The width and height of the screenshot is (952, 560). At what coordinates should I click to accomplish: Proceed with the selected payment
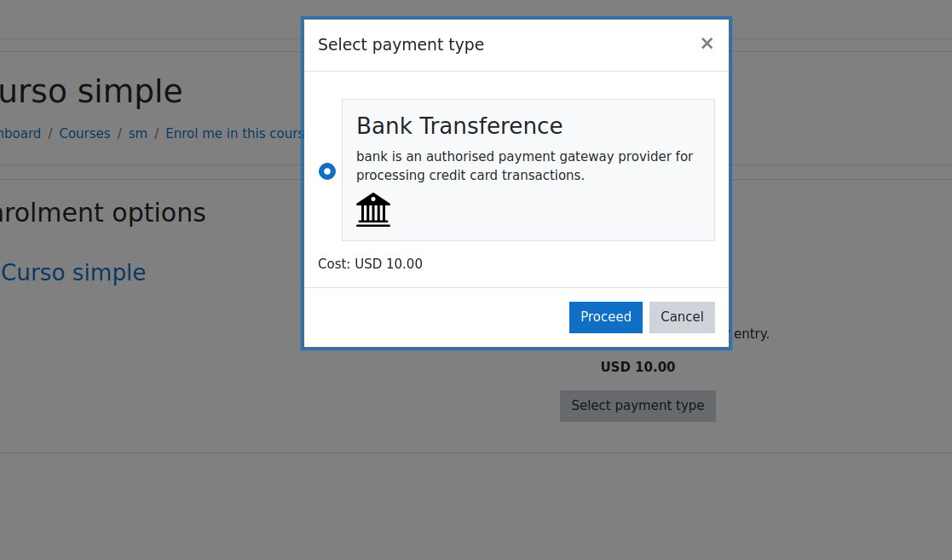(605, 317)
